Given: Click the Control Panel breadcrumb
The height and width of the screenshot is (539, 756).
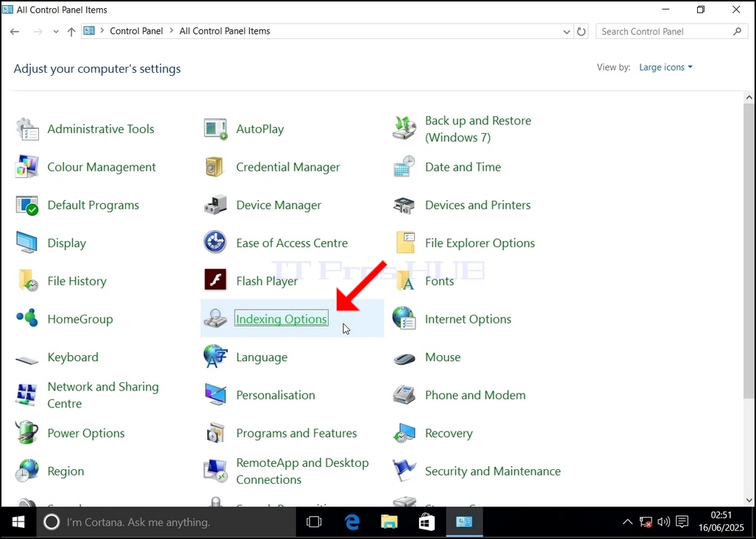Looking at the screenshot, I should coord(137,31).
